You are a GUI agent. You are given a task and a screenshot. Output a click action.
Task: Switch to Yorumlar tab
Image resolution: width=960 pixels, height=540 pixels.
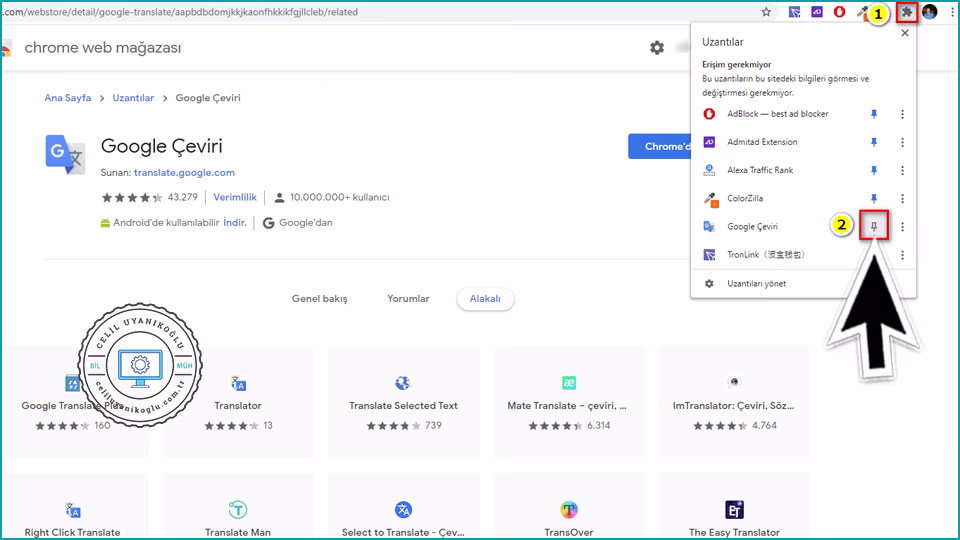tap(408, 299)
